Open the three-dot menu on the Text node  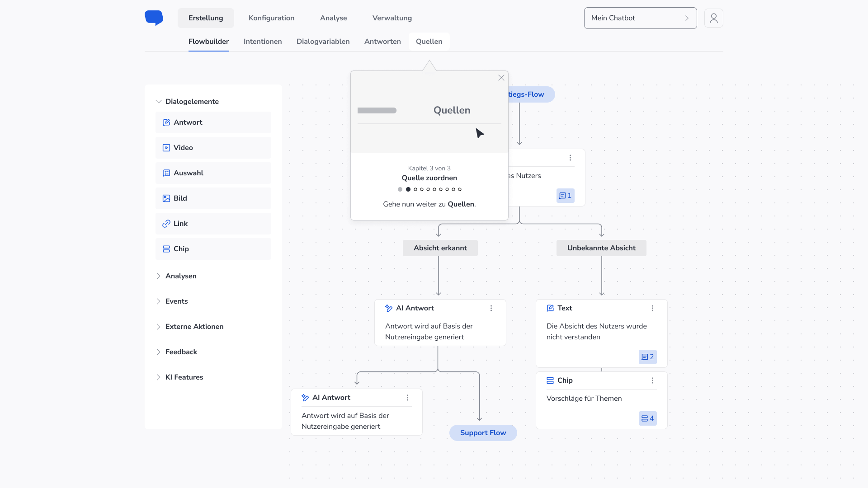652,308
